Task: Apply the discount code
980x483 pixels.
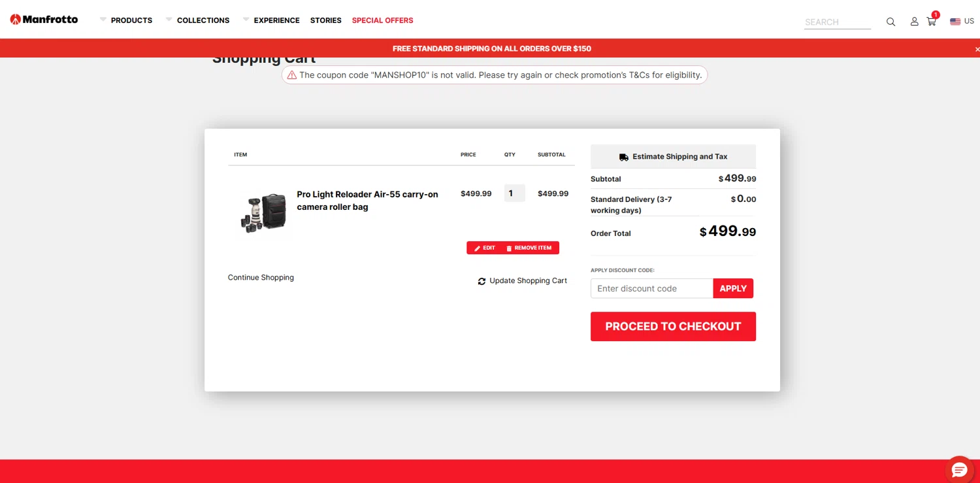Action: pos(733,288)
